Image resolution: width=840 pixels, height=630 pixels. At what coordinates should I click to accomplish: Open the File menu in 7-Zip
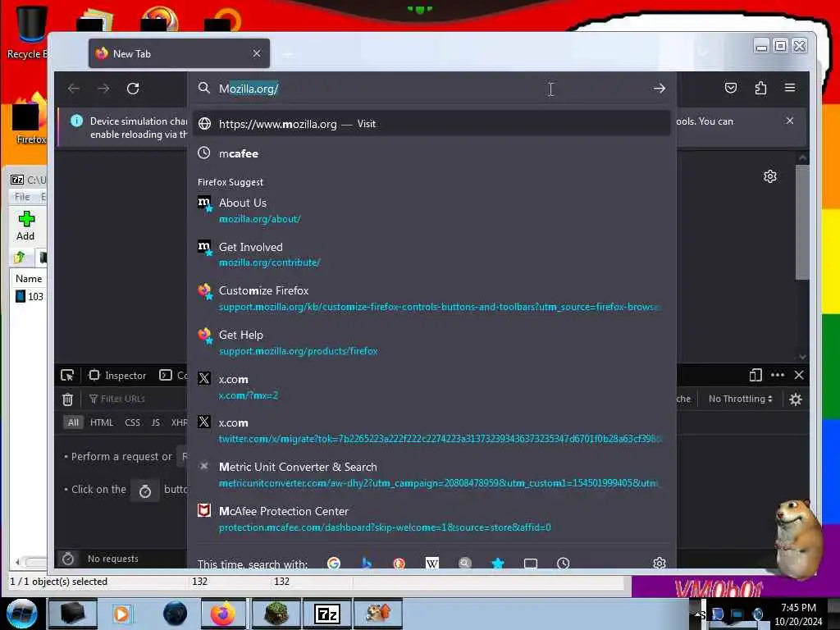[x=22, y=197]
